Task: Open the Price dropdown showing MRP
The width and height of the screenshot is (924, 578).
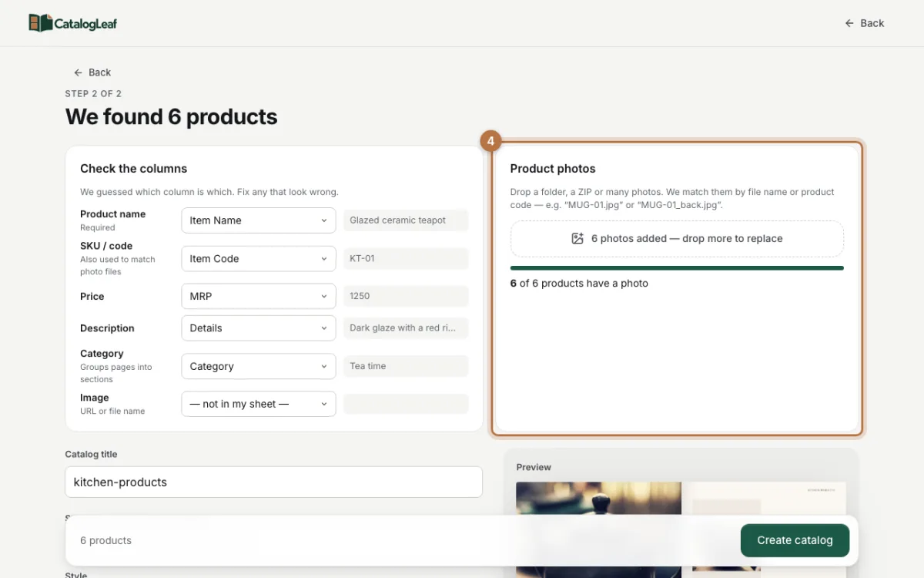Action: (x=259, y=296)
